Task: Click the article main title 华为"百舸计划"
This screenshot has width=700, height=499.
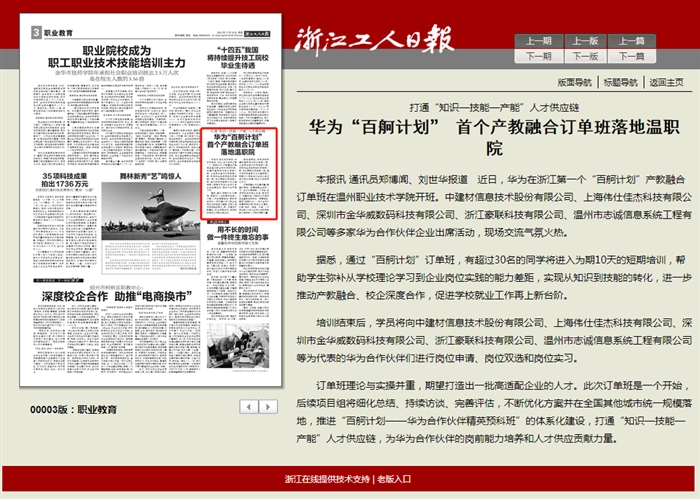Action: click(494, 137)
